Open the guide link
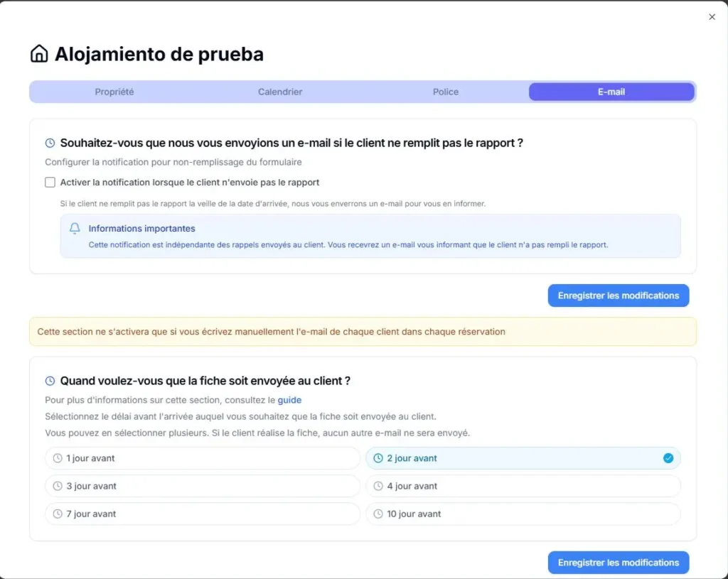Image resolution: width=728 pixels, height=579 pixels. (x=289, y=400)
